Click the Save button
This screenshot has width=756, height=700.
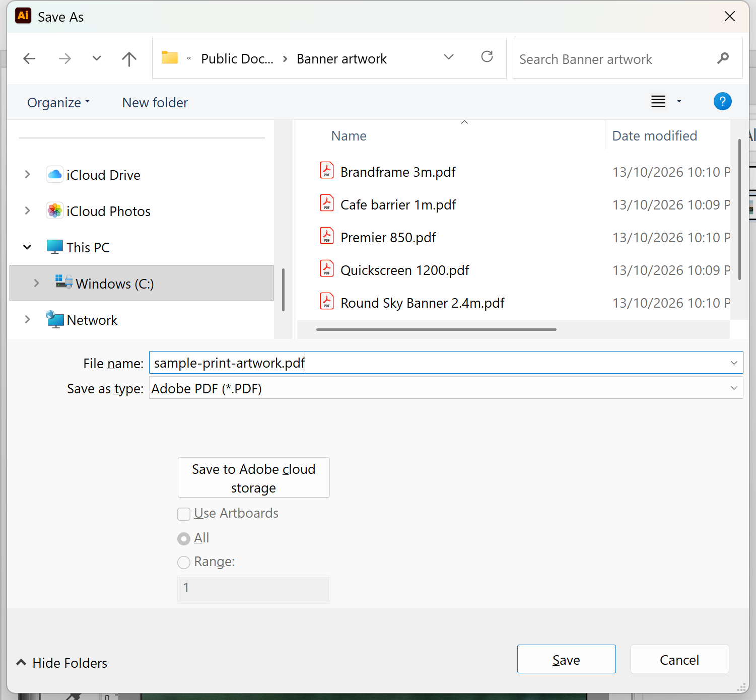coord(566,659)
